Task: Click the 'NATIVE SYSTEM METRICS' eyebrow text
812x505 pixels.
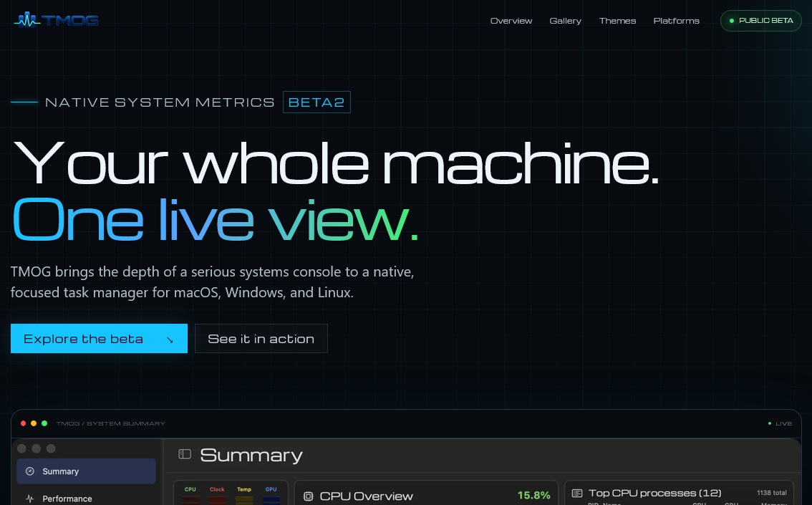Action: pyautogui.click(x=160, y=102)
